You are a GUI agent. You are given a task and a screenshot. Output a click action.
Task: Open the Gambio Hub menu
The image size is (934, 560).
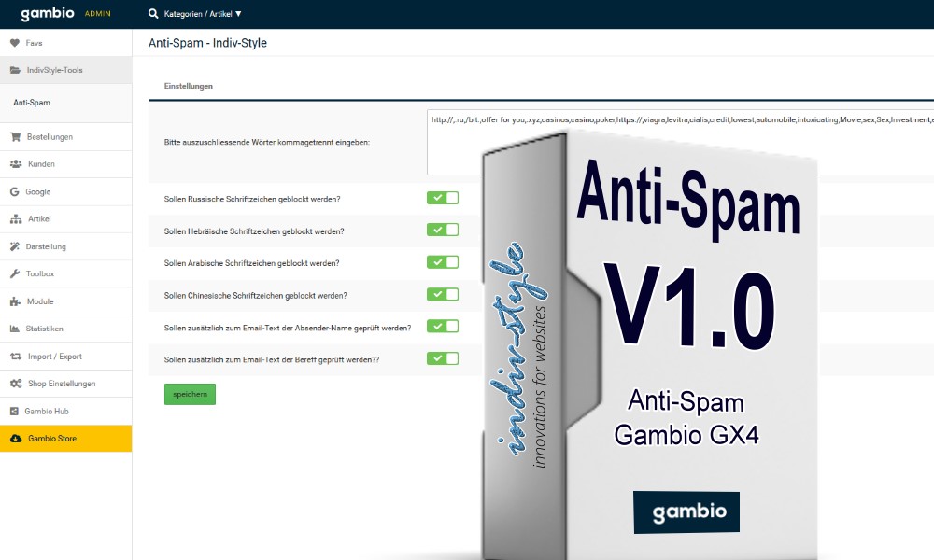pyautogui.click(x=65, y=412)
